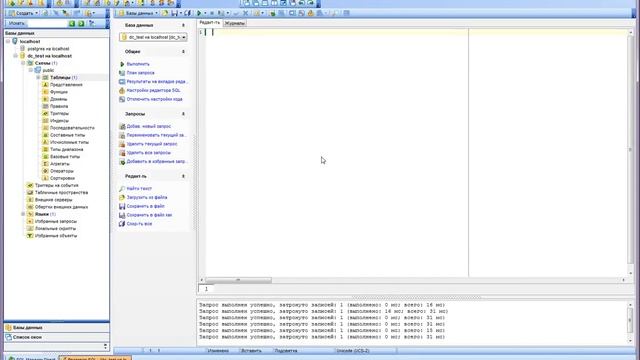Select Локальные скрипты tree item
The height and width of the screenshot is (360, 640).
click(x=55, y=229)
